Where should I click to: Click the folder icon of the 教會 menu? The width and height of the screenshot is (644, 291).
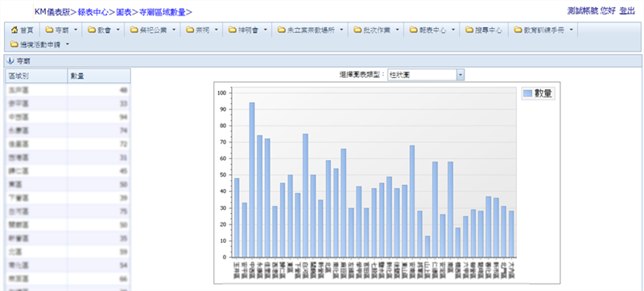coord(92,30)
